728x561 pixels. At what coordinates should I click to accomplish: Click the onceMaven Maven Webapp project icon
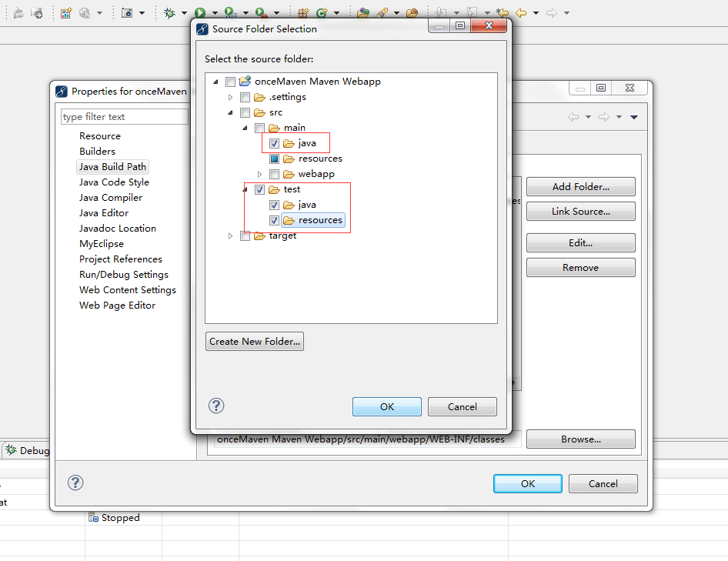(245, 82)
